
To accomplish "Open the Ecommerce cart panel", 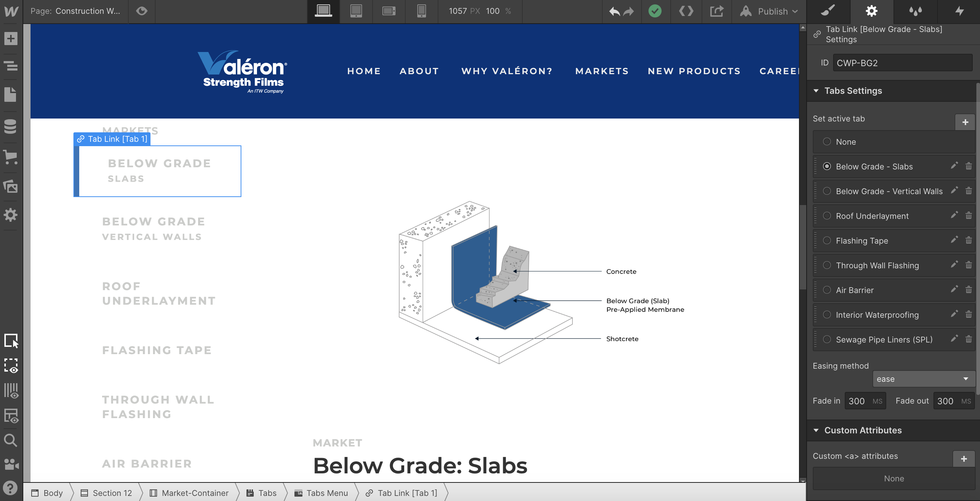I will [x=11, y=157].
